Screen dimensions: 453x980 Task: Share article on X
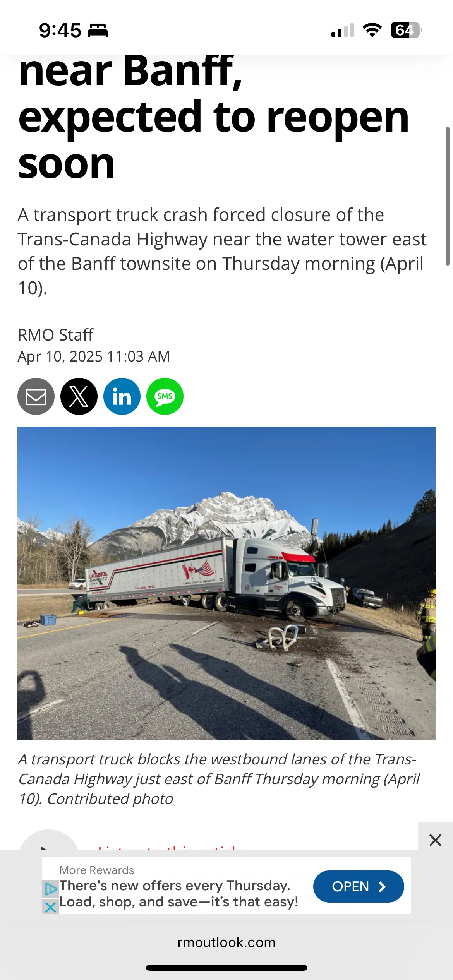click(x=79, y=396)
